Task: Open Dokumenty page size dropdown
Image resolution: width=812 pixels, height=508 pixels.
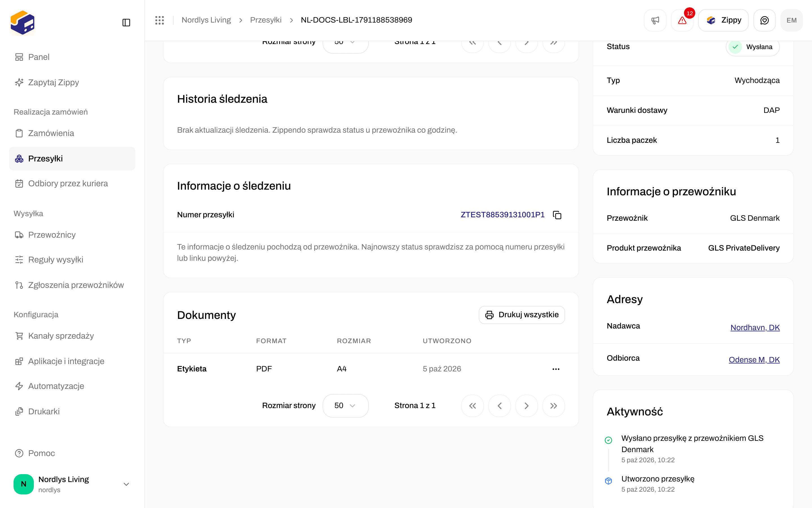Action: 345,406
